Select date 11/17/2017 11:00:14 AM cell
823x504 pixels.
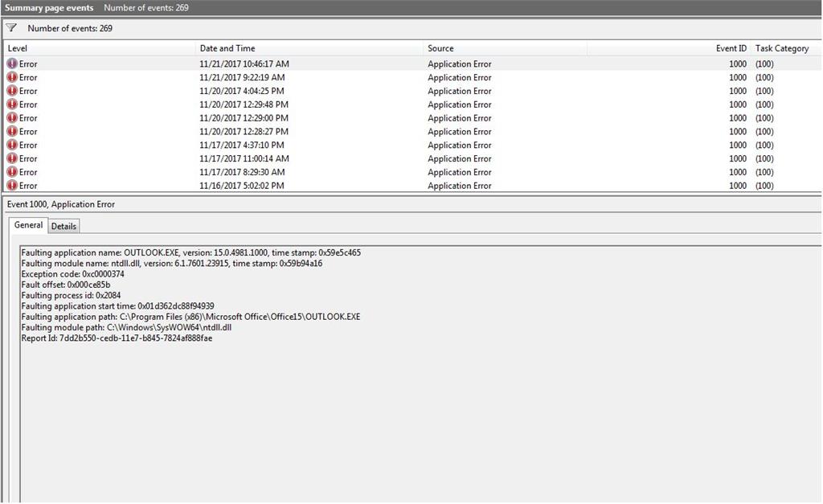coord(244,158)
